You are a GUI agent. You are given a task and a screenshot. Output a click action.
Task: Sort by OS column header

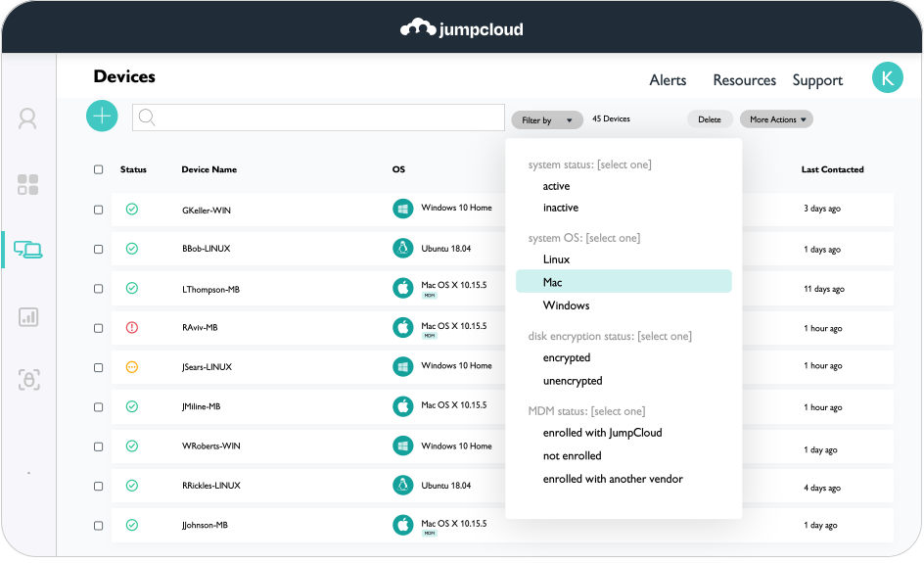(398, 169)
